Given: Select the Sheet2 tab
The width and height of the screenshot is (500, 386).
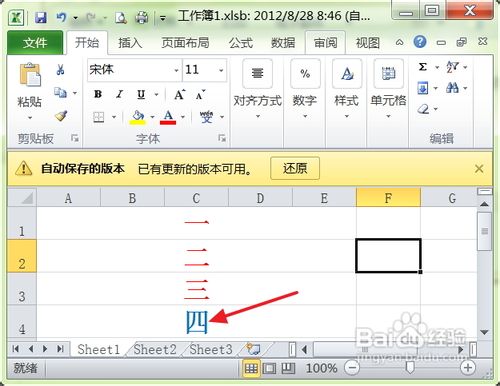Looking at the screenshot, I should point(155,349).
